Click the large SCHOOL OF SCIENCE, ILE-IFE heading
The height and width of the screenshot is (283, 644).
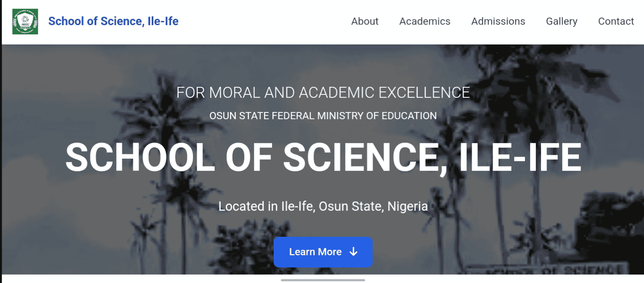[x=323, y=157]
